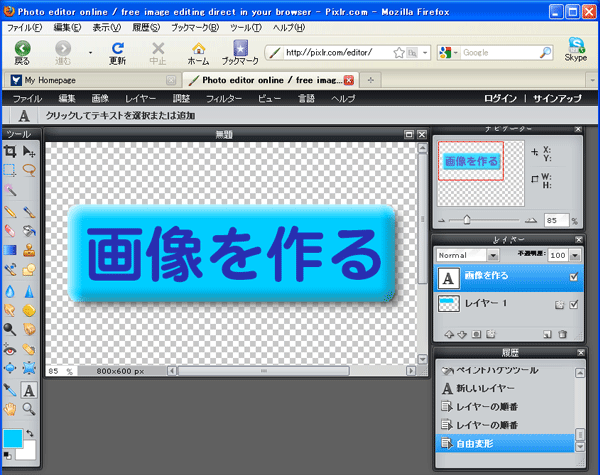
Task: Select the Sharpen cone tool
Action: pos(29,292)
